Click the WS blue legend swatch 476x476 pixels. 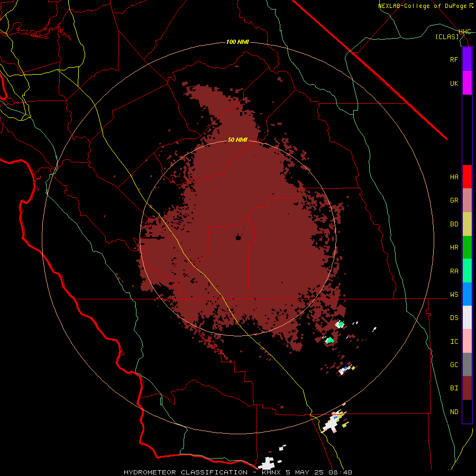[467, 294]
